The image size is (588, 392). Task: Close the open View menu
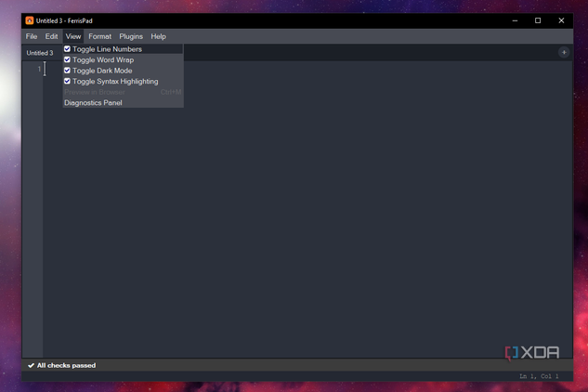tap(73, 36)
